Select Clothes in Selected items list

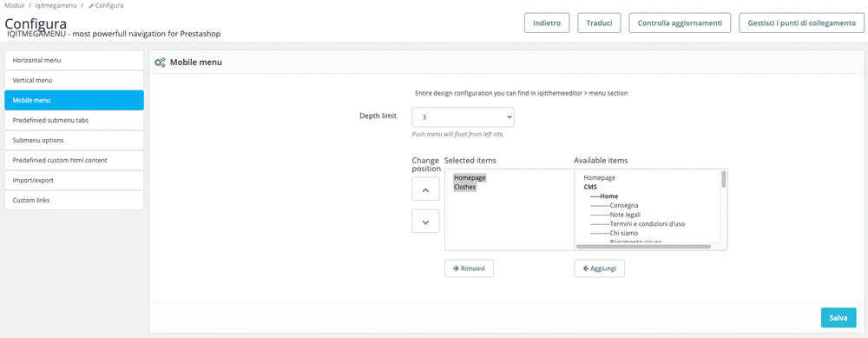click(464, 188)
